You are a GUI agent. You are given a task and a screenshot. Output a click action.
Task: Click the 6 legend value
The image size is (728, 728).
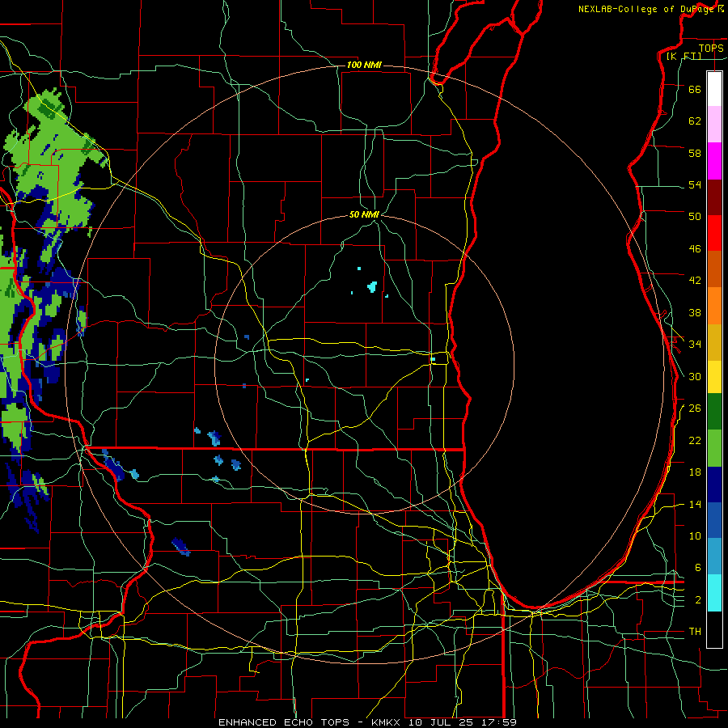[698, 568]
